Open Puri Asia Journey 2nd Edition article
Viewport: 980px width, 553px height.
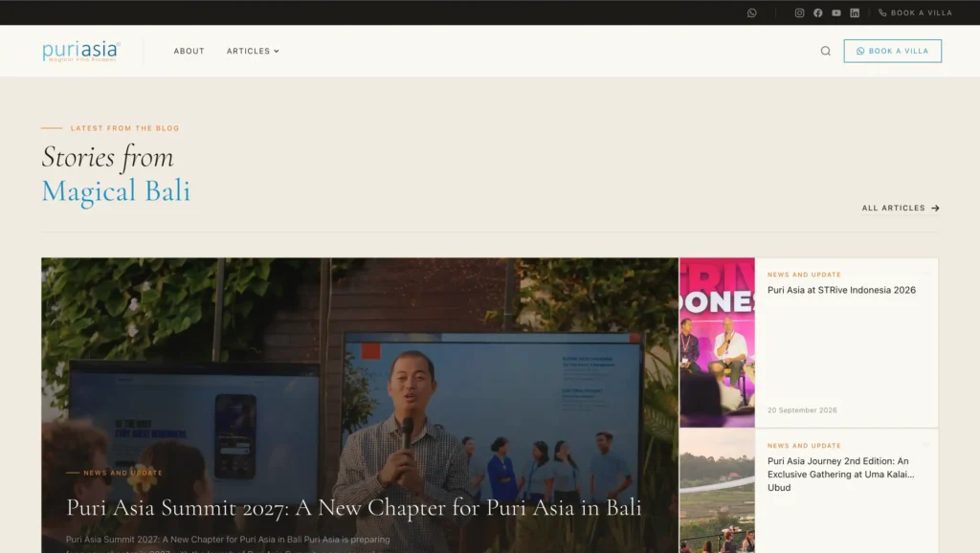click(x=840, y=475)
